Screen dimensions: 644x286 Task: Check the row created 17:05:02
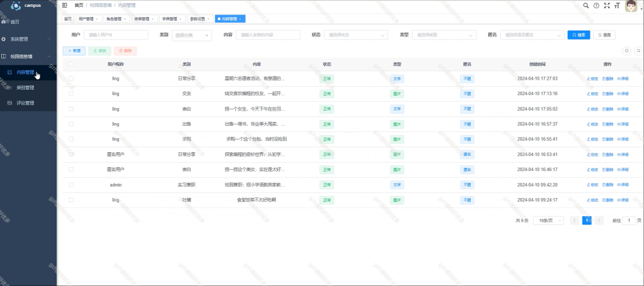72,109
